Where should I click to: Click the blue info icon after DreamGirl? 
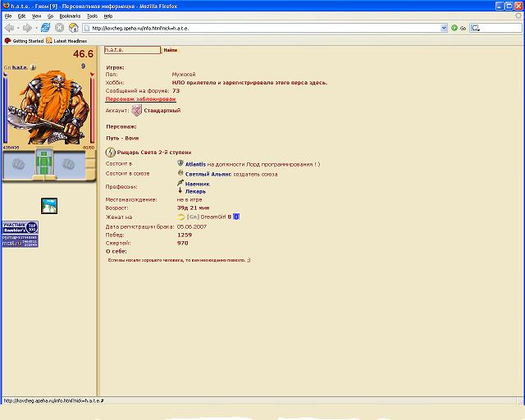236,217
